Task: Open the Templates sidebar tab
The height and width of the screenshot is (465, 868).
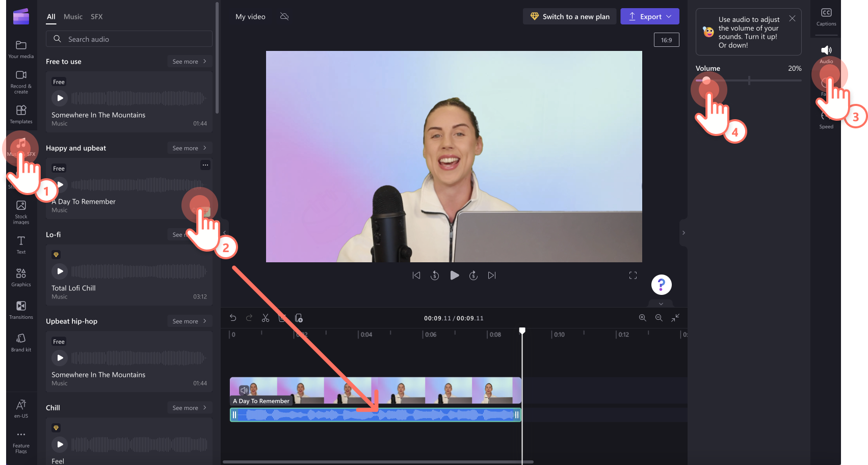Action: pos(21,114)
